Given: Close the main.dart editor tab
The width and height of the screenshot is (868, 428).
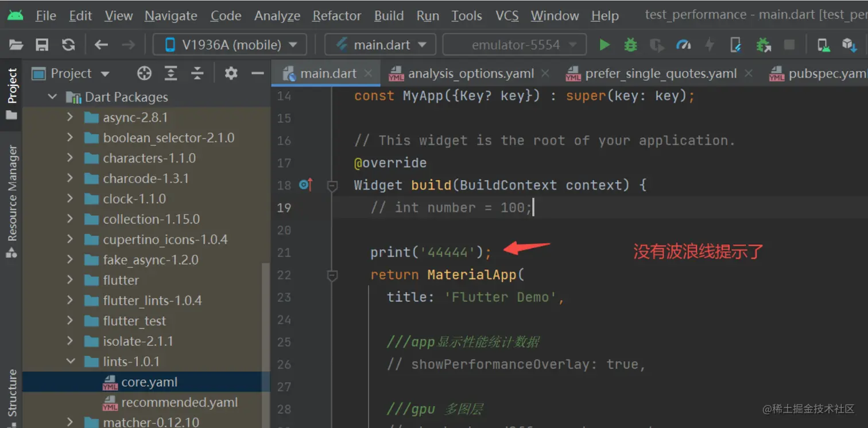Looking at the screenshot, I should (368, 73).
